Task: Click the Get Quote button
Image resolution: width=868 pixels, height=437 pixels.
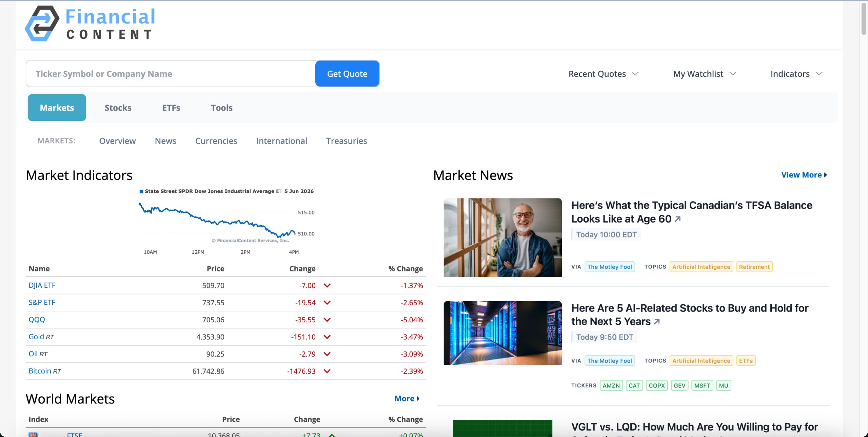Action: (x=347, y=74)
